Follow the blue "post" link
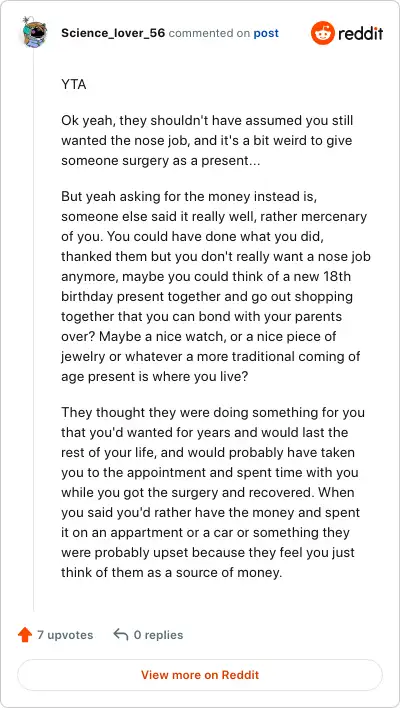The width and height of the screenshot is (400, 708). tap(266, 33)
